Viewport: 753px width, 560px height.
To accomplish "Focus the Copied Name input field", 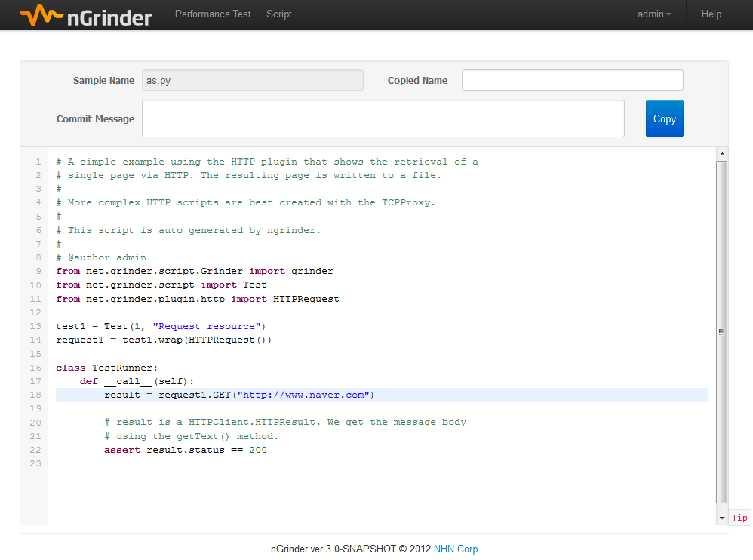I will tap(572, 81).
